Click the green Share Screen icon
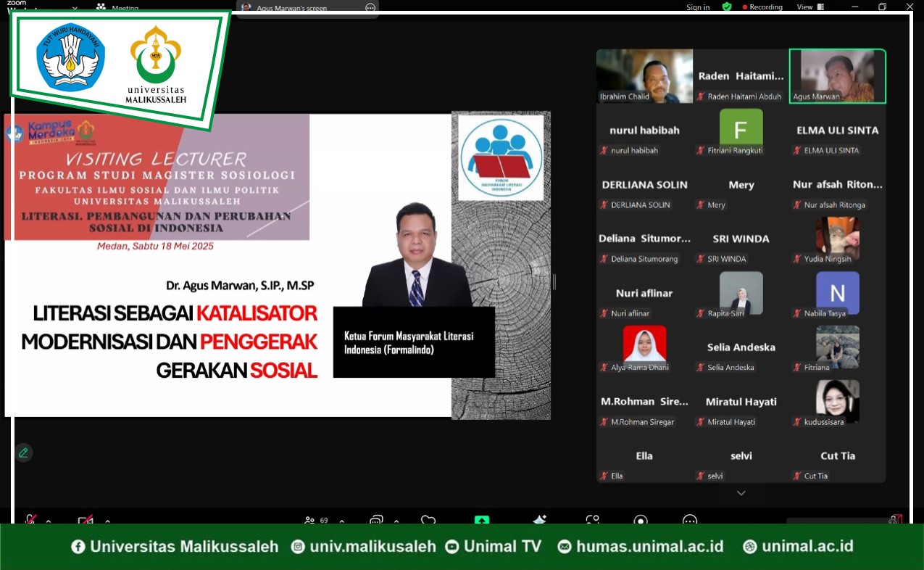 481,520
